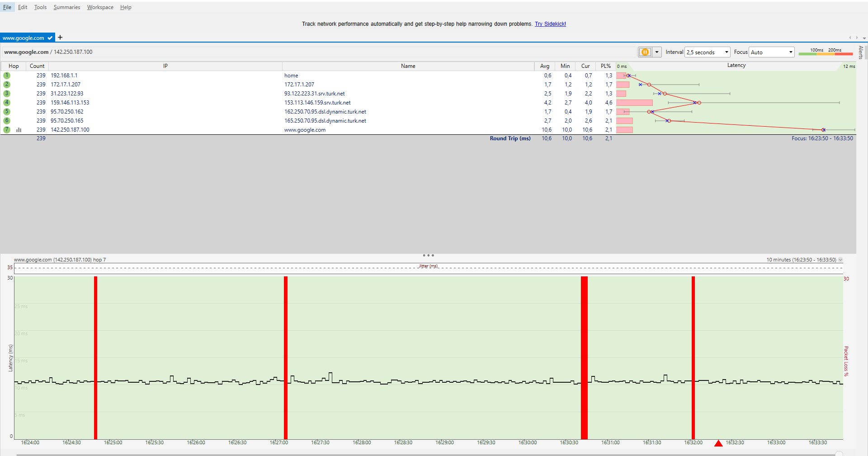Open the Workspace menu

click(x=100, y=7)
